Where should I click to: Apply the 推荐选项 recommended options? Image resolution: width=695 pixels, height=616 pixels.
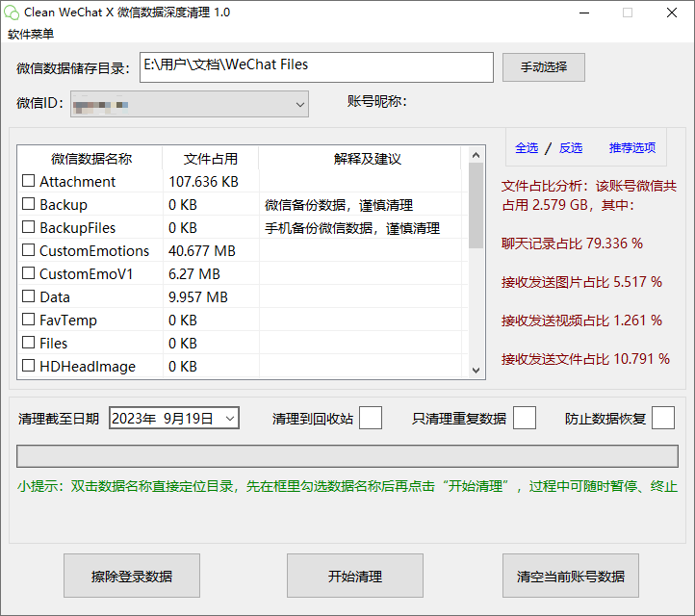tap(631, 147)
